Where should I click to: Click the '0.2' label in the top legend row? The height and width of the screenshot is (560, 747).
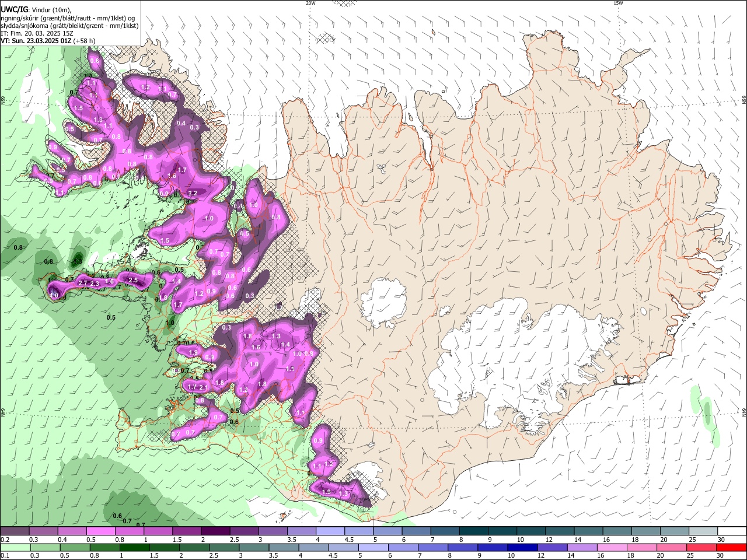[4, 540]
